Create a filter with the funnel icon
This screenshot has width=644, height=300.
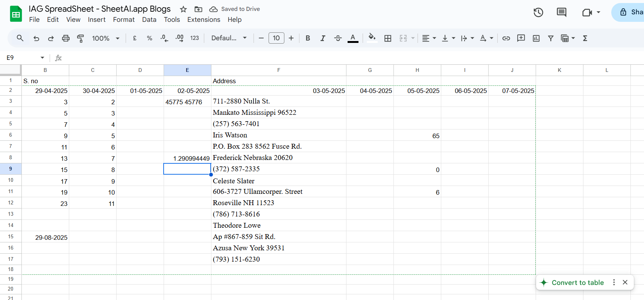pyautogui.click(x=551, y=38)
